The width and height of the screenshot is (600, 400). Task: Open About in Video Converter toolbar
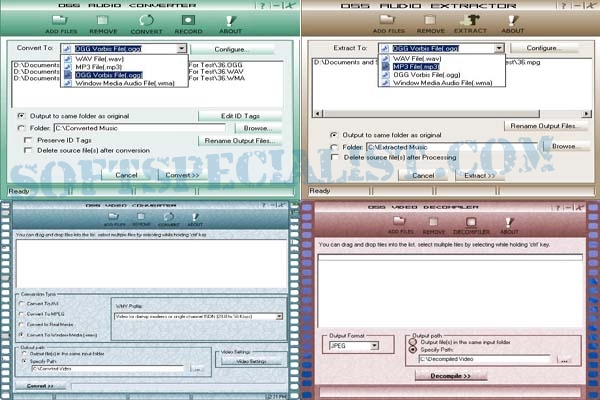point(195,219)
